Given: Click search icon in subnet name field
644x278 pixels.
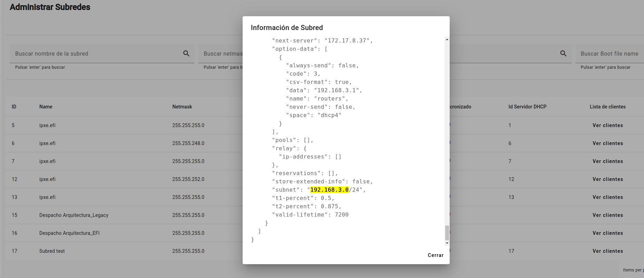Looking at the screenshot, I should (186, 54).
